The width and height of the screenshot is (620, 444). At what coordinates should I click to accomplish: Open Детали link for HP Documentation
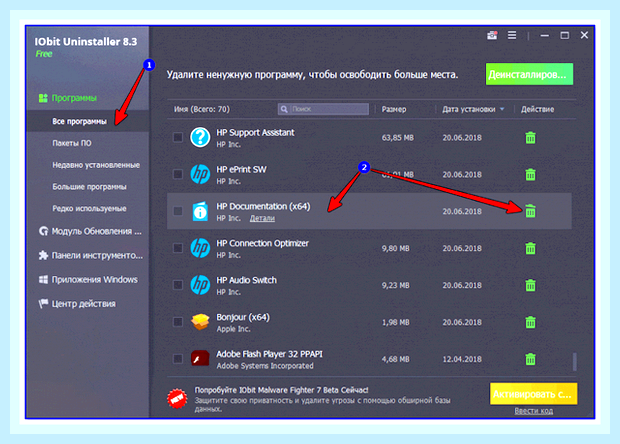click(x=262, y=218)
